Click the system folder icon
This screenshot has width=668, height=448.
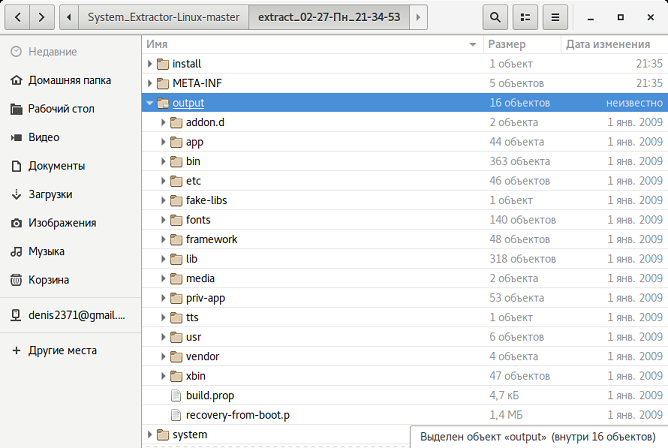[x=163, y=434]
